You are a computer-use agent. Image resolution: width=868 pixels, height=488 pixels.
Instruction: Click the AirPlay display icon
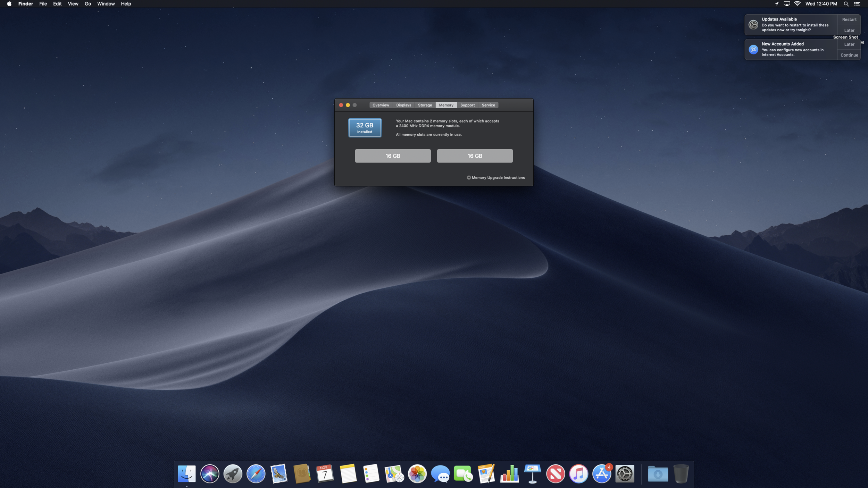tap(787, 4)
